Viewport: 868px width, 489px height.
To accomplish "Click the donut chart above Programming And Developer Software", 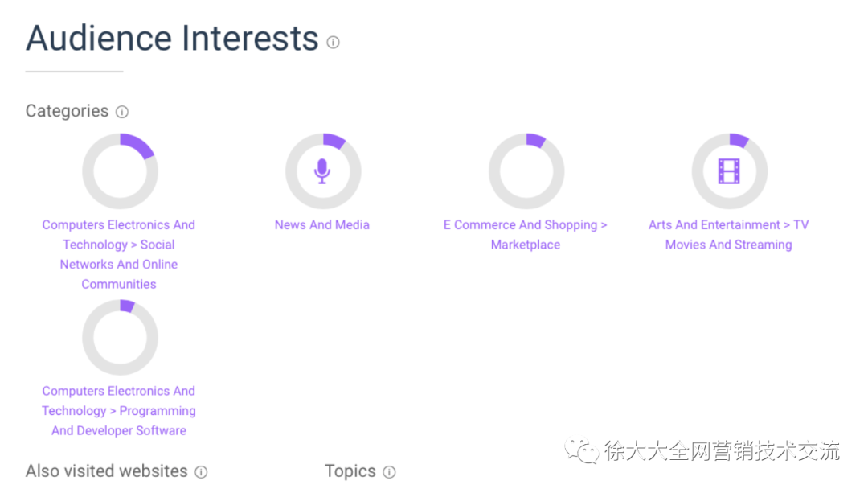I will (x=120, y=337).
